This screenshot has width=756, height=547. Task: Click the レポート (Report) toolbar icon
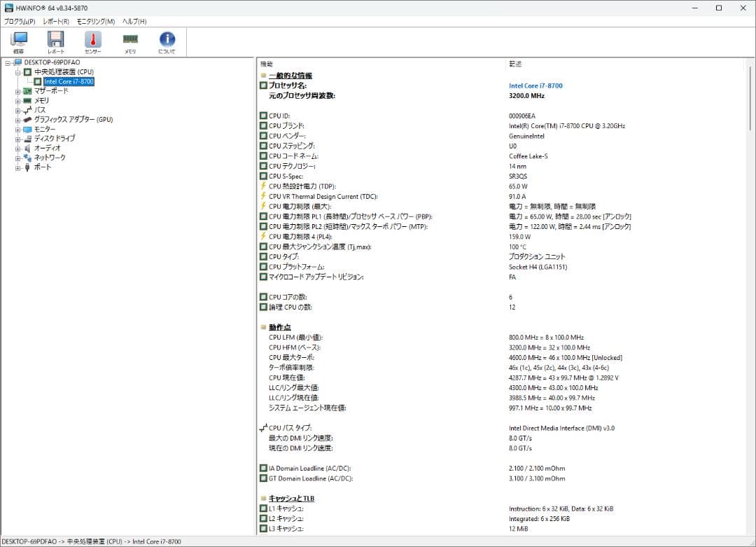[56, 40]
